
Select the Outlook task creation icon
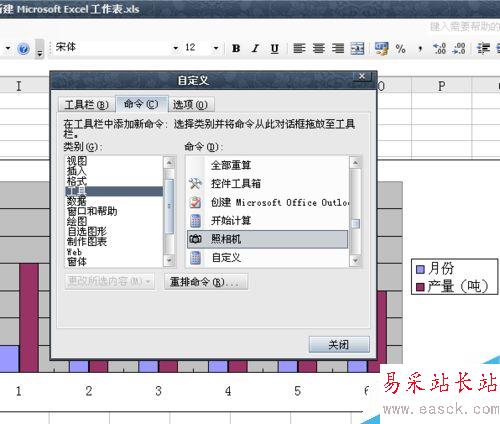[x=195, y=202]
